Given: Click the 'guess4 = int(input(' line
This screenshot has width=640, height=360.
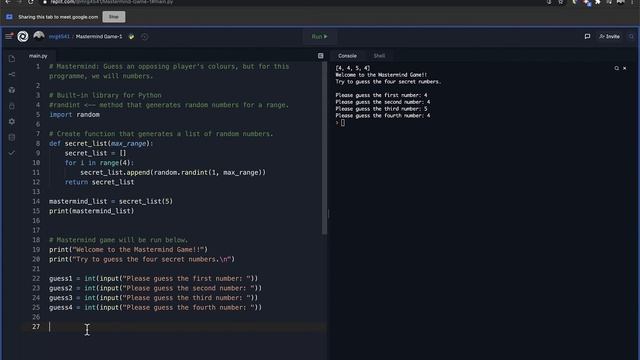Looking at the screenshot, I should click(x=156, y=308).
